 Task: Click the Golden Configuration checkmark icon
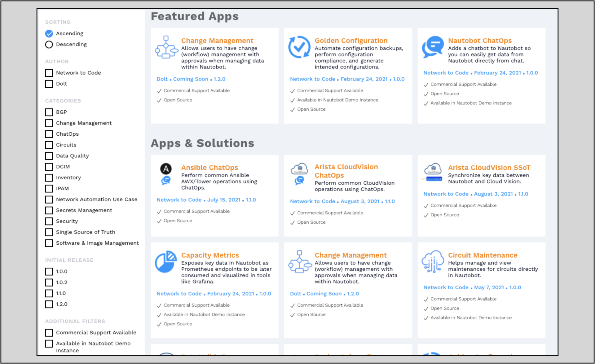pyautogui.click(x=299, y=47)
